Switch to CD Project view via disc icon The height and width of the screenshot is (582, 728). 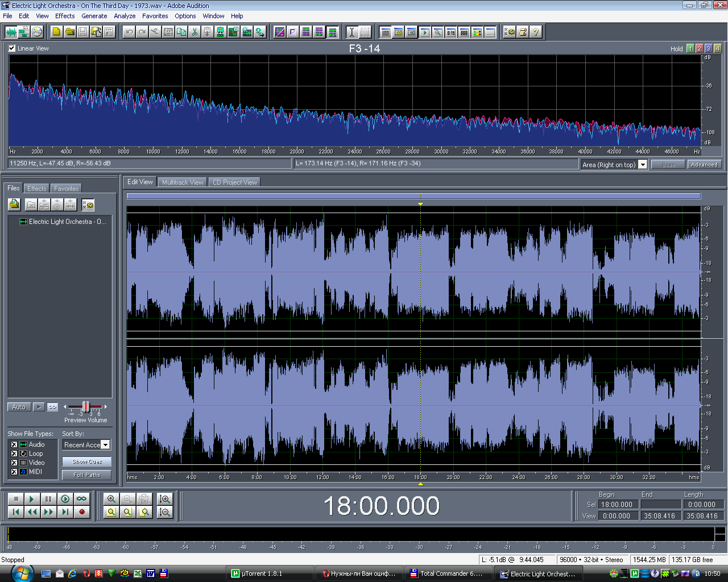[x=37, y=32]
